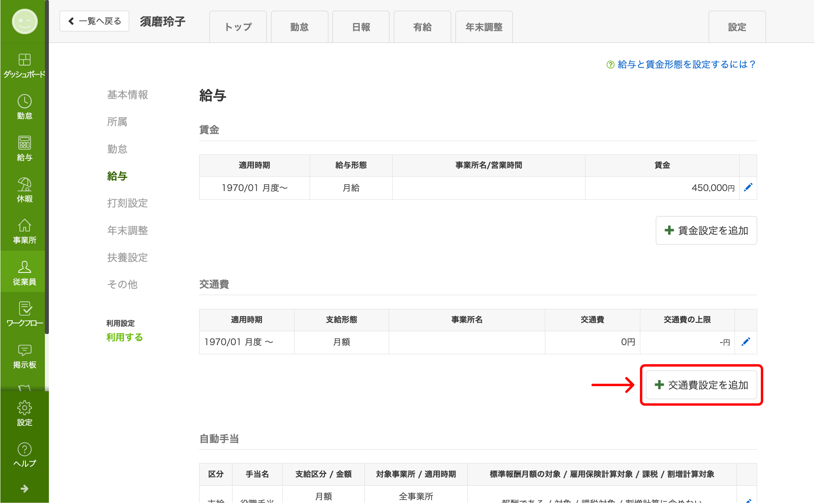
Task: Click the 自動手当 section heading
Action: (219, 439)
